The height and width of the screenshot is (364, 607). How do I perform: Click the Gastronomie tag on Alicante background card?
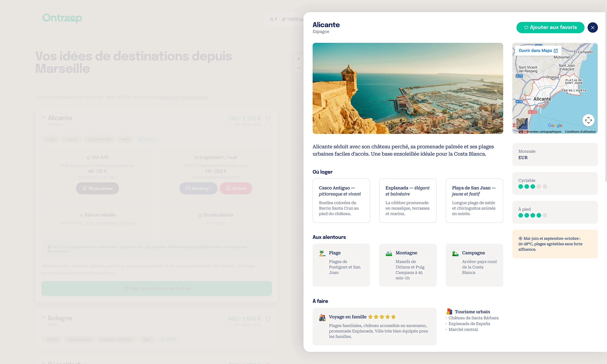click(99, 139)
